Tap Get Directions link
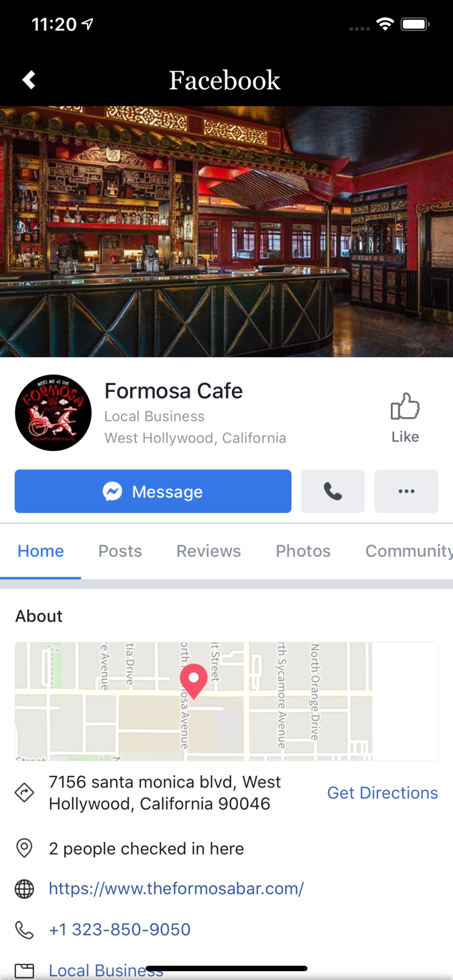Viewport: 453px width, 980px height. tap(382, 793)
